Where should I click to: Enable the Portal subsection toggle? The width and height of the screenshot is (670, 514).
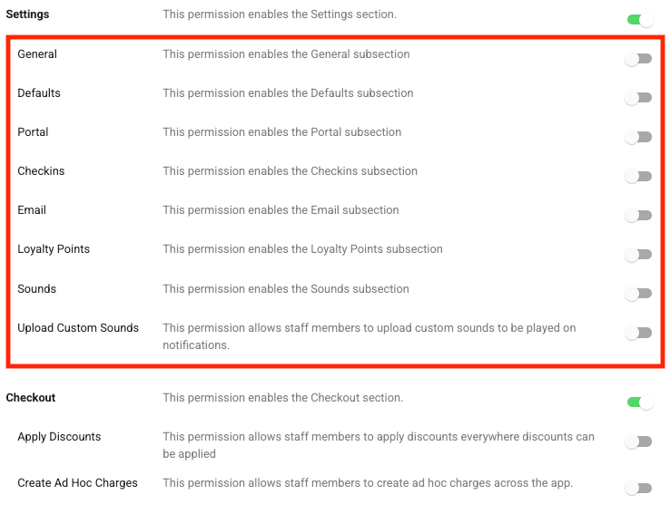[x=638, y=137]
